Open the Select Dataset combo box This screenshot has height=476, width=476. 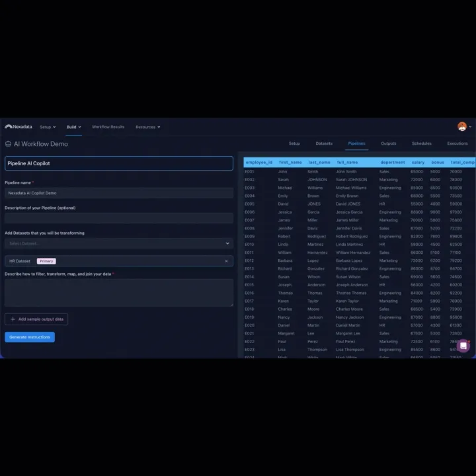point(119,243)
